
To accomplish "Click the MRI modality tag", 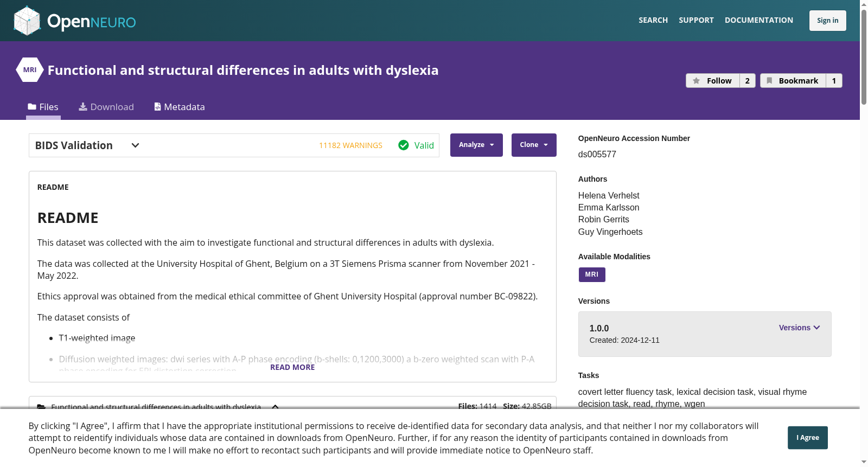I will pyautogui.click(x=592, y=274).
